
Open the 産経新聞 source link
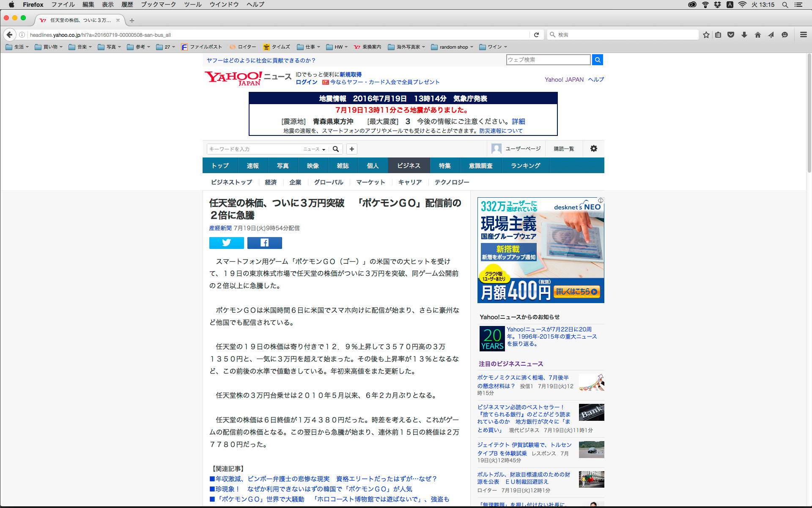(220, 228)
